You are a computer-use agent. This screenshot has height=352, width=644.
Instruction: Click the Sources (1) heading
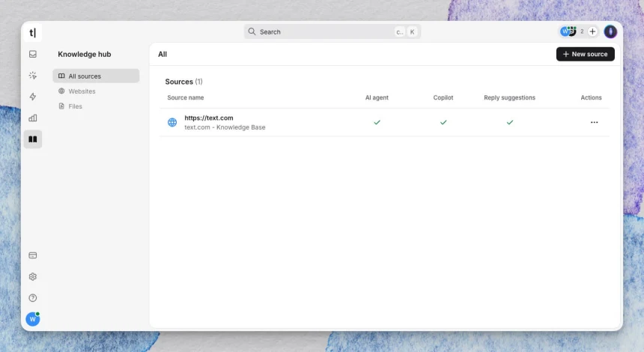point(183,82)
